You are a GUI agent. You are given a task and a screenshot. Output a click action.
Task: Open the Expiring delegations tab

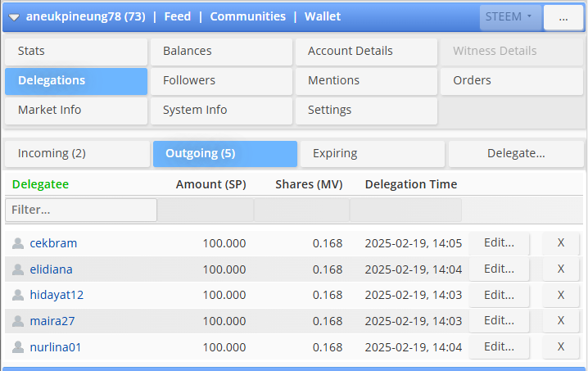372,153
